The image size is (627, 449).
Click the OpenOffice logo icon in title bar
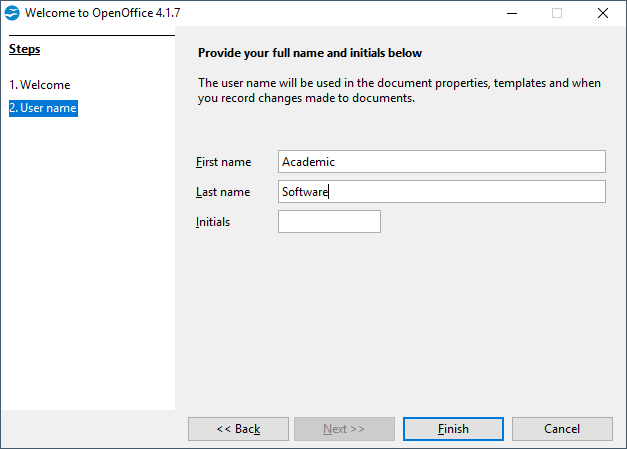(x=12, y=13)
